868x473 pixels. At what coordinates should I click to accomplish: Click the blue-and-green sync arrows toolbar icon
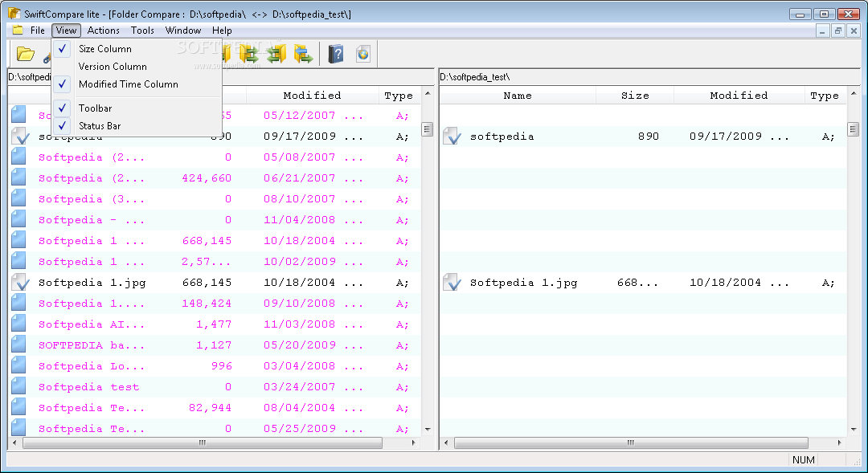pyautogui.click(x=303, y=55)
